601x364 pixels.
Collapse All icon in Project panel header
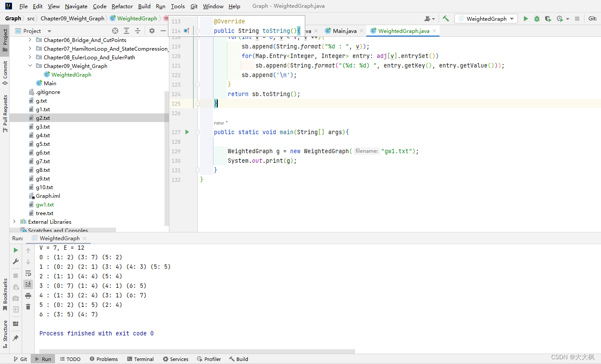click(138, 31)
